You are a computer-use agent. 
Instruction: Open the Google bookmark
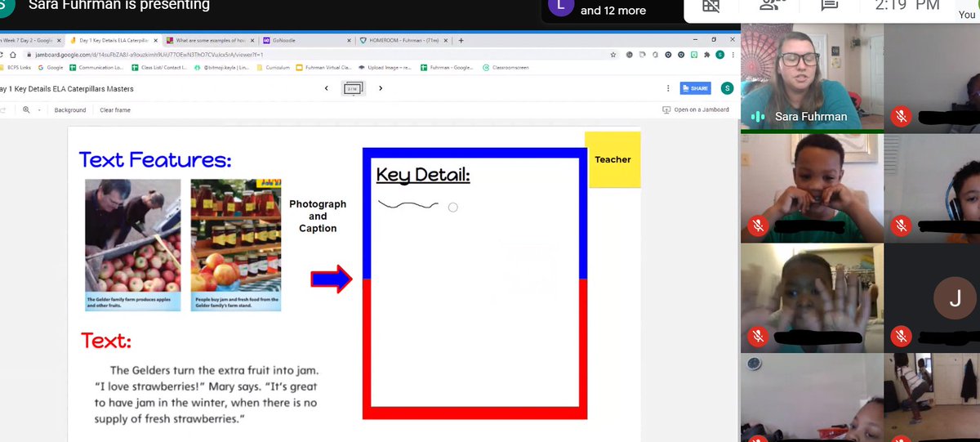coord(51,68)
